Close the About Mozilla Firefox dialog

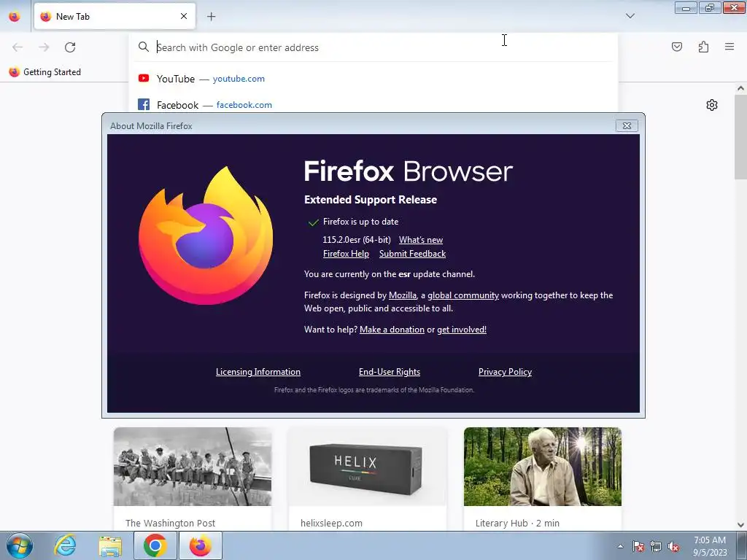(x=627, y=125)
